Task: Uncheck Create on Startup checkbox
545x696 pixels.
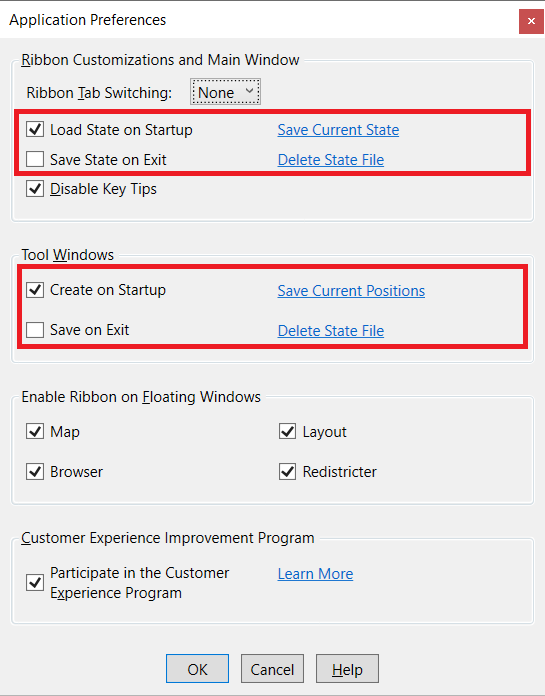Action: [x=35, y=290]
